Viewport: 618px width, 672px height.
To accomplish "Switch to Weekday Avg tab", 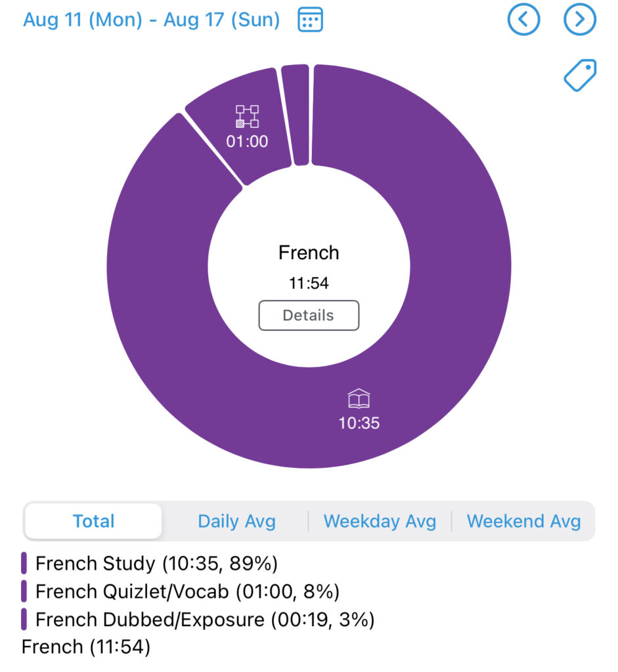I will 380,522.
